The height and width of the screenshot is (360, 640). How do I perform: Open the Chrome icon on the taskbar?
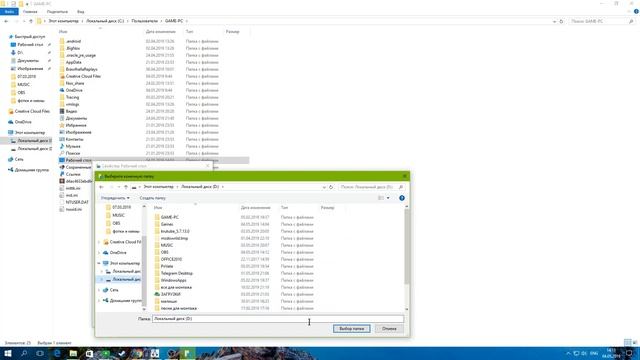click(138, 353)
